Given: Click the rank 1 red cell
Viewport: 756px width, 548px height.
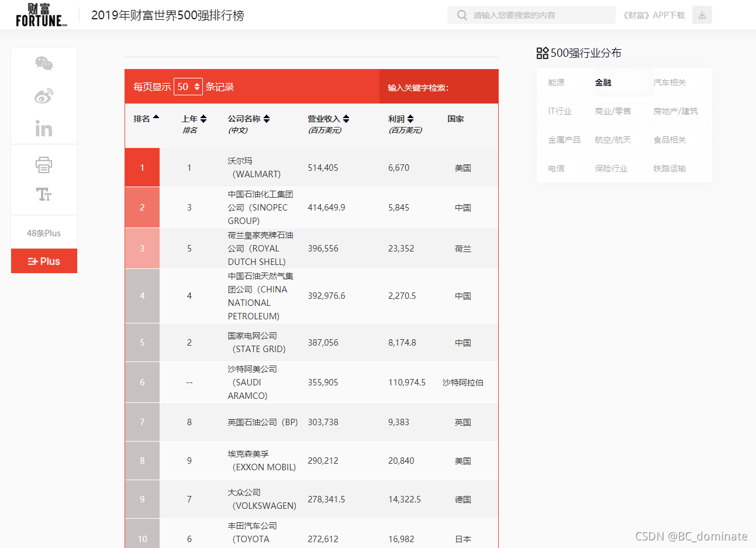Looking at the screenshot, I should tap(142, 167).
